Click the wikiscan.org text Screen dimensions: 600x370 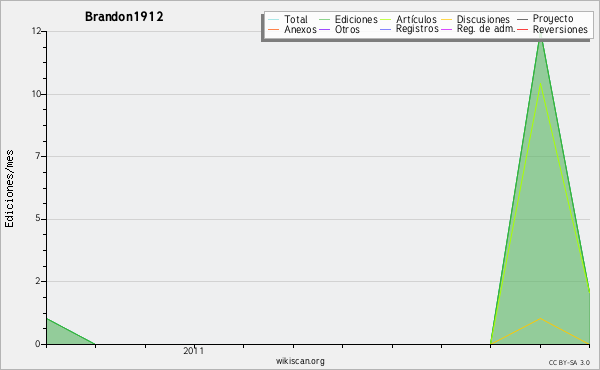[300, 361]
